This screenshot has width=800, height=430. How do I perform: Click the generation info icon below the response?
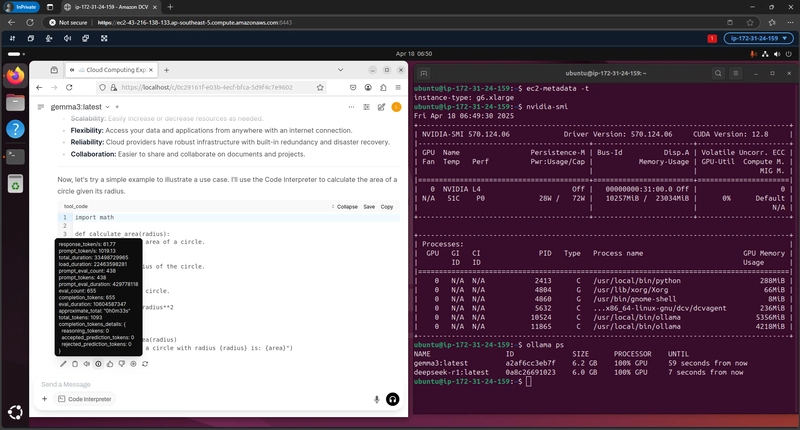[x=98, y=364]
